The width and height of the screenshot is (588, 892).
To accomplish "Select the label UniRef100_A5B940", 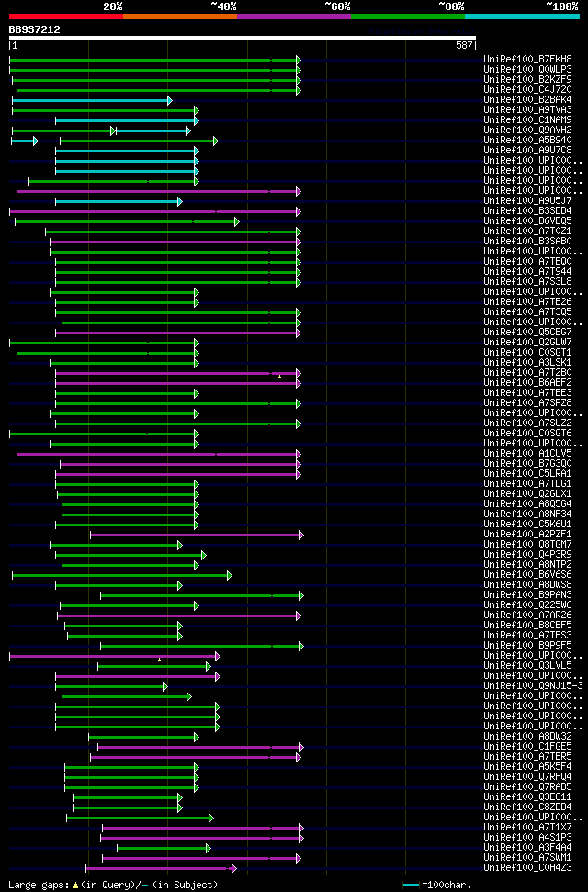I will 527,141.
